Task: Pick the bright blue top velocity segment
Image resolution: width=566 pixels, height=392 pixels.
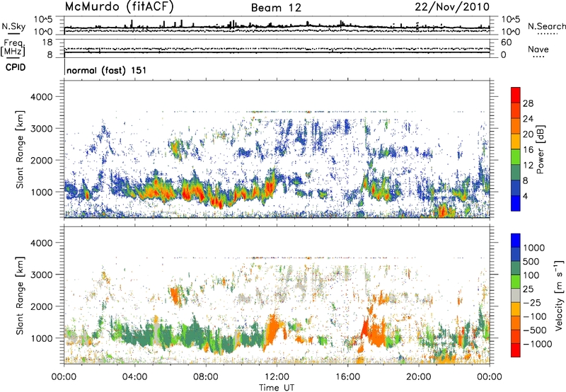Action: (x=516, y=241)
